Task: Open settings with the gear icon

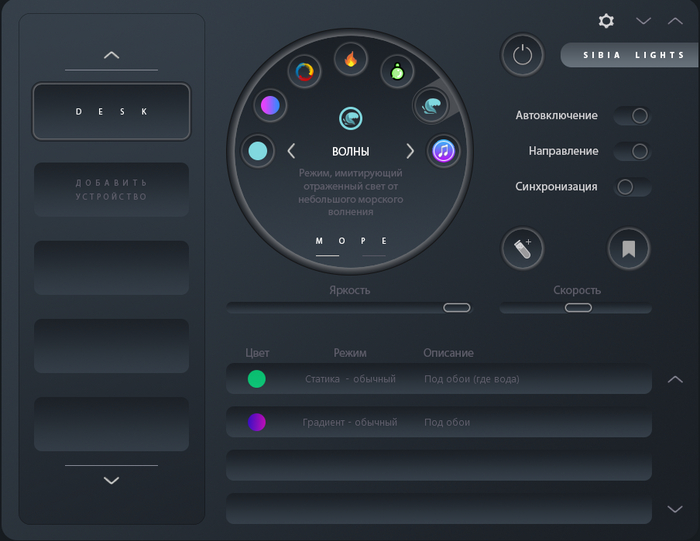Action: click(606, 21)
